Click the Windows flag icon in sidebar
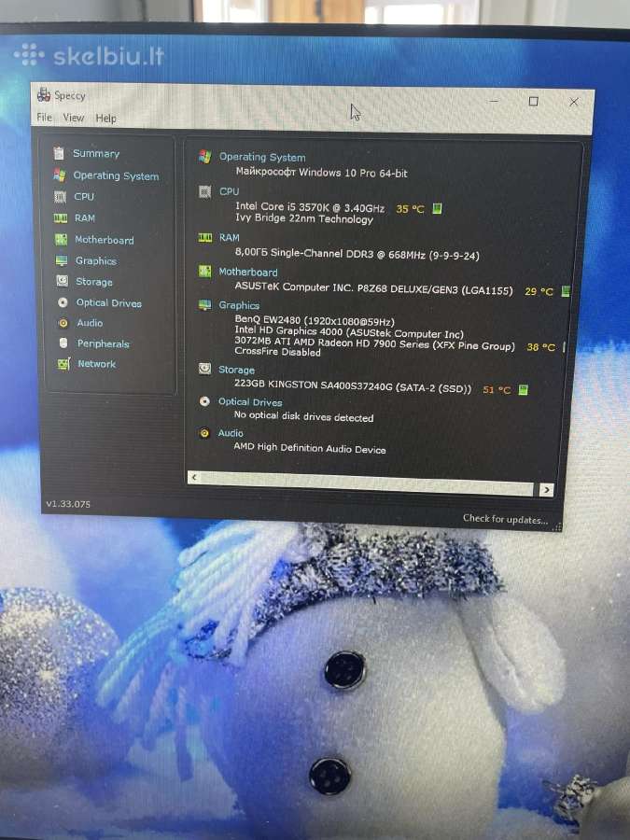 [60, 175]
